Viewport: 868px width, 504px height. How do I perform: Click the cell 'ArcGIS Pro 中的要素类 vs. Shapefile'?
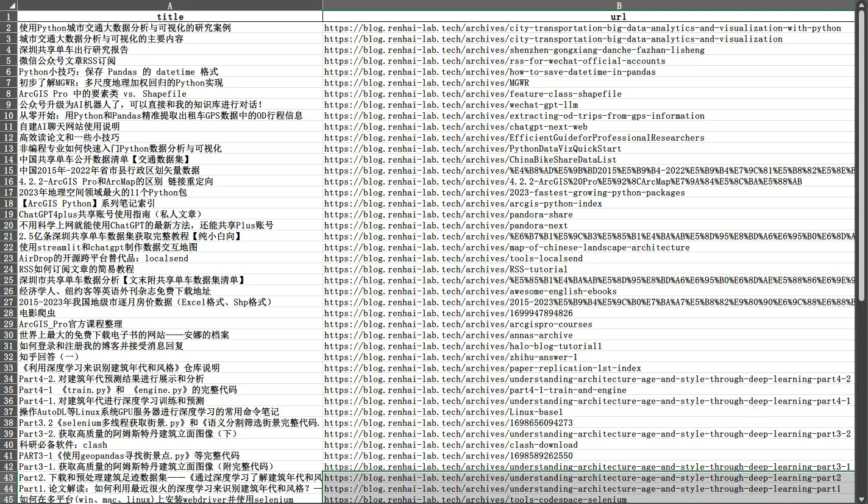170,94
